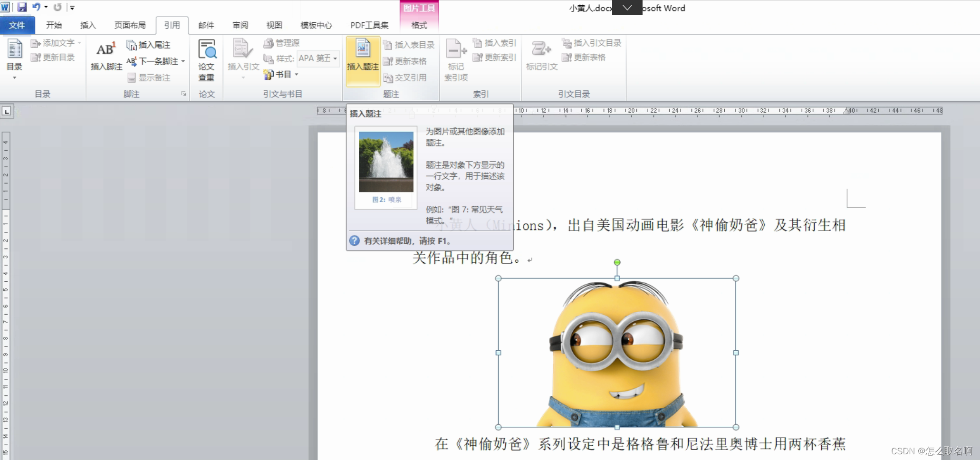Screen dimensions: 980x460
Task: Switch to the 开始 (Home) tab
Action: point(54,25)
